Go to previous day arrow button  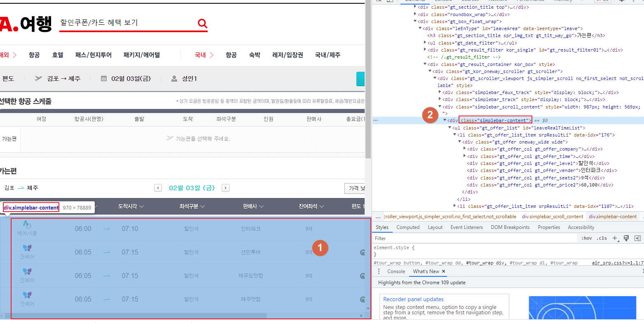[158, 188]
